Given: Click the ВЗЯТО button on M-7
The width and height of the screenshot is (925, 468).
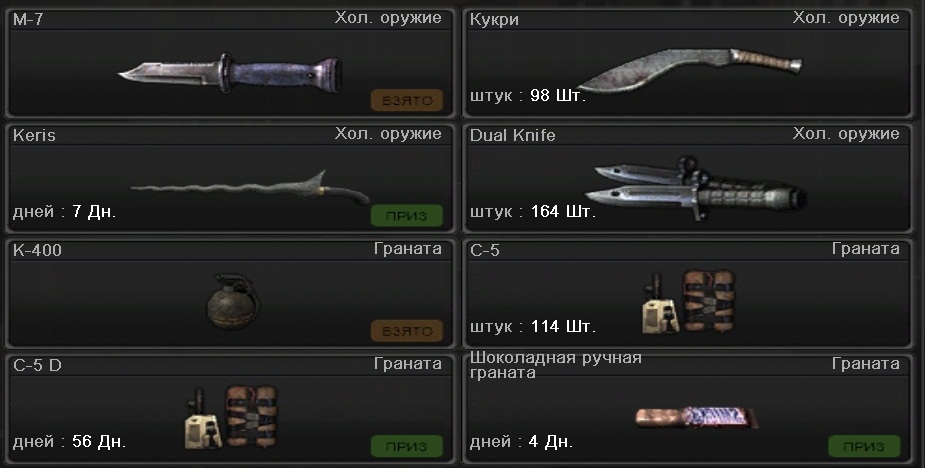Looking at the screenshot, I should coord(406,100).
